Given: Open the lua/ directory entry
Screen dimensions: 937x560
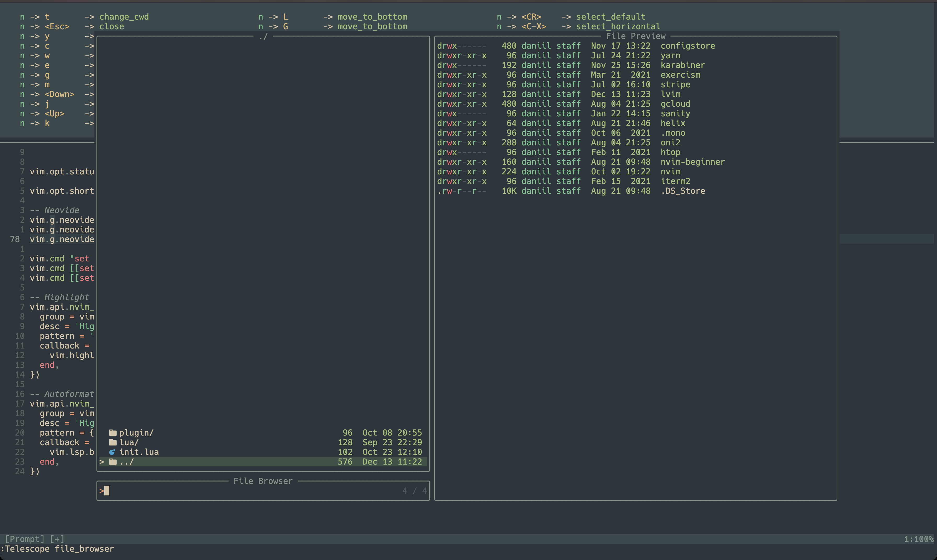Looking at the screenshot, I should (x=129, y=442).
